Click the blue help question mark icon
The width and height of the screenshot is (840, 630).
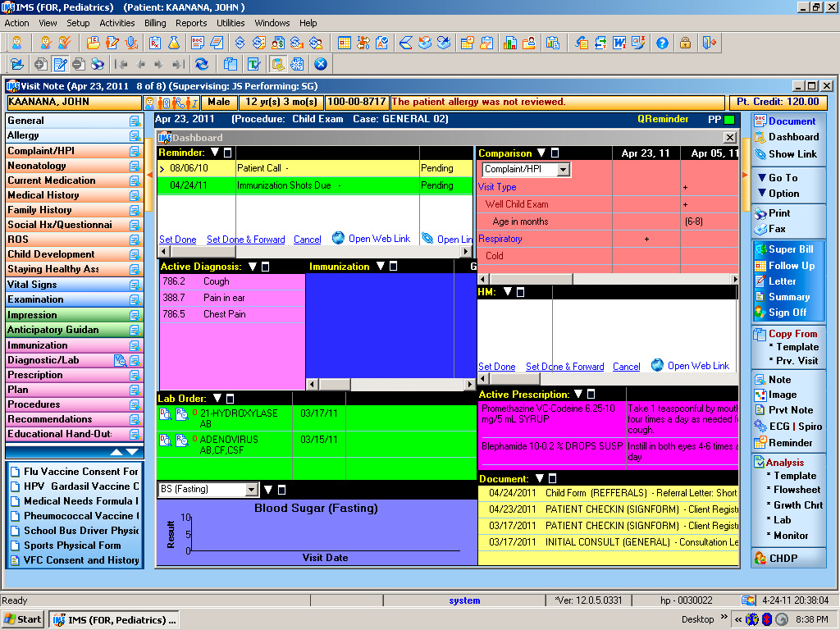tap(662, 43)
